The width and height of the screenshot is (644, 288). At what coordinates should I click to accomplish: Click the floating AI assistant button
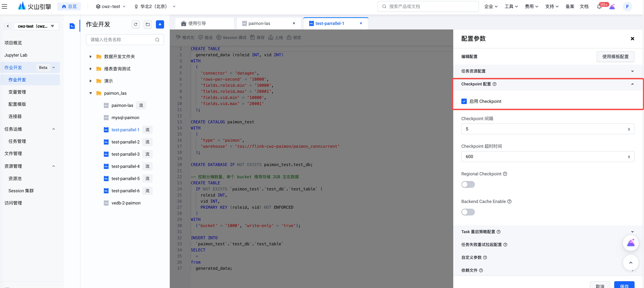[x=630, y=243]
